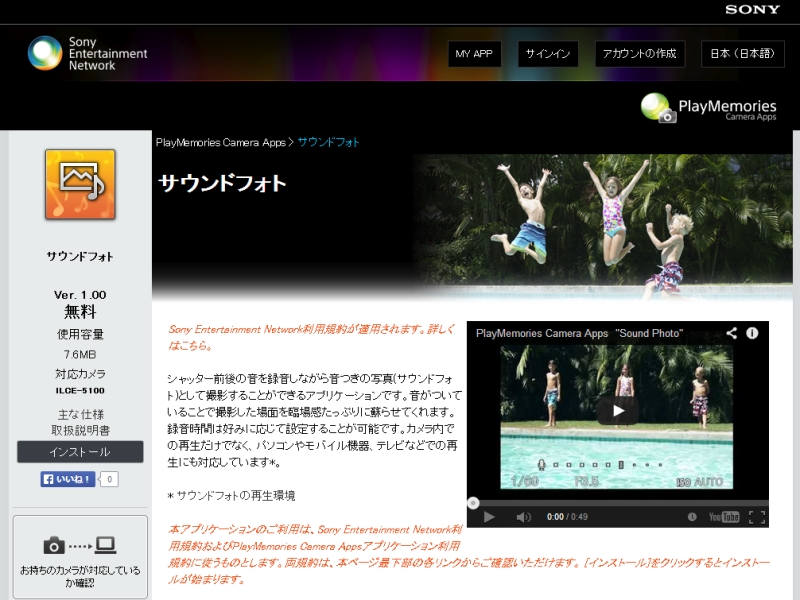The image size is (800, 600).
Task: Click the サウンドフォト name under app icon
Action: tap(80, 256)
